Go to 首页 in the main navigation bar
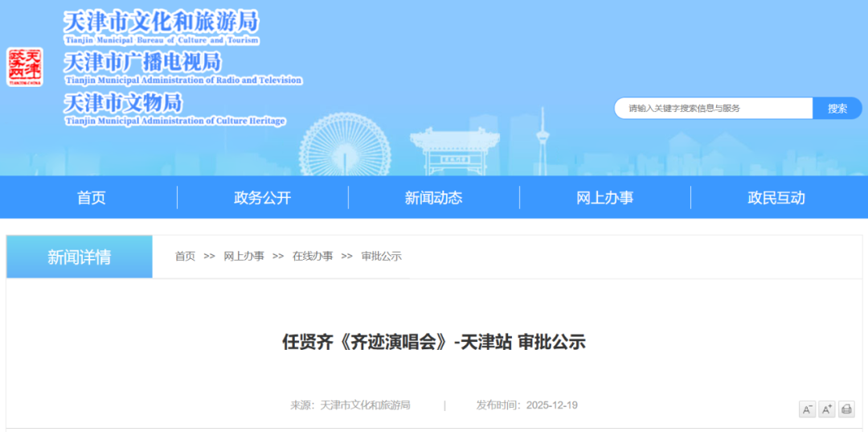The width and height of the screenshot is (868, 432). point(91,198)
